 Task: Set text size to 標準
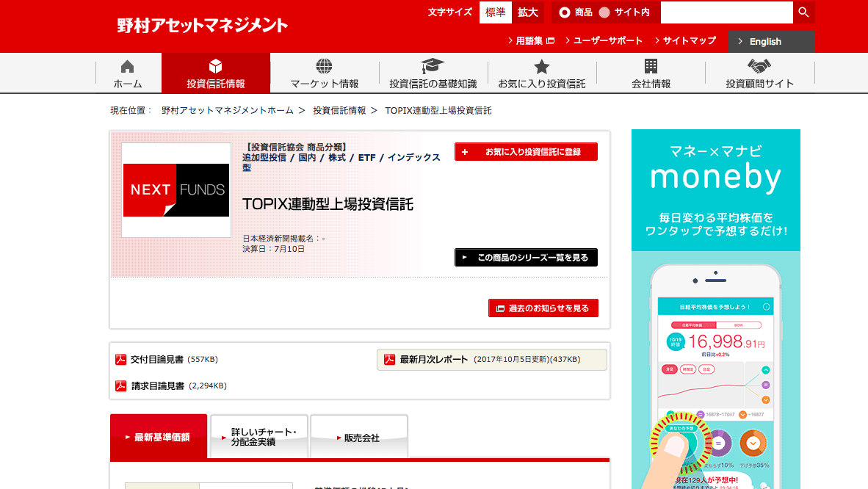(x=496, y=12)
